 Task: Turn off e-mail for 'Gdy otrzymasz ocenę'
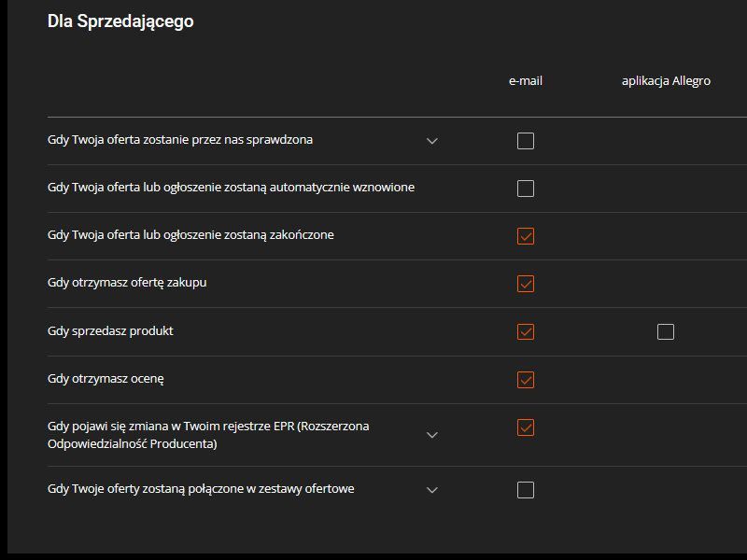tap(526, 379)
